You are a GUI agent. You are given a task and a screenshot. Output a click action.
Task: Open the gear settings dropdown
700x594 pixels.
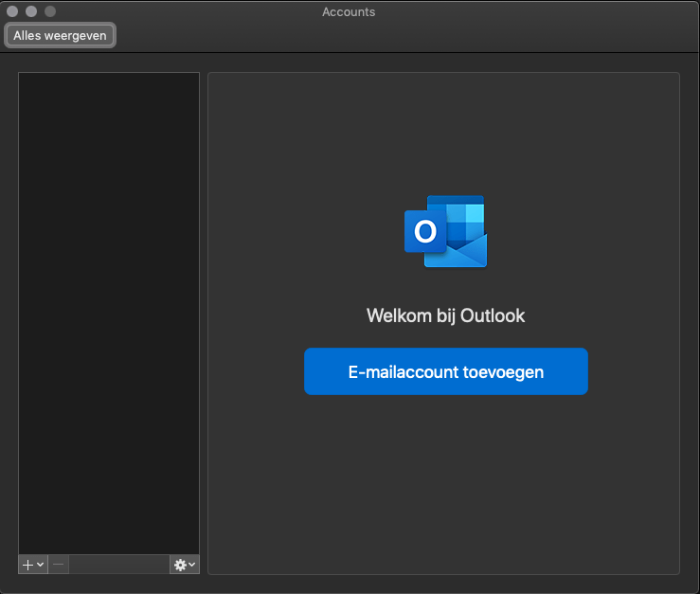185,565
